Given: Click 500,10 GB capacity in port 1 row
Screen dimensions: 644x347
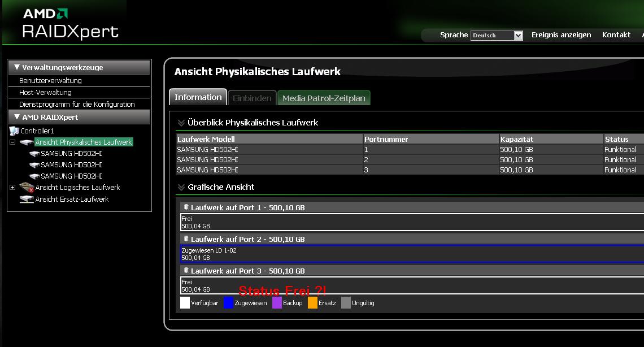Looking at the screenshot, I should [516, 149].
